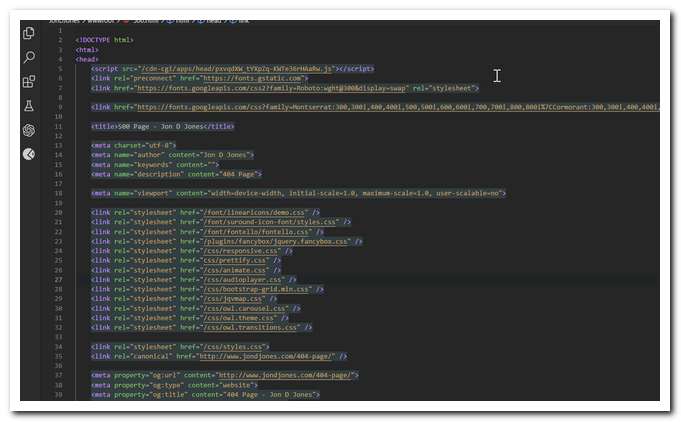The height and width of the screenshot is (422, 681).
Task: Follow the /css/owl.carousel.css path
Action: click(246, 309)
